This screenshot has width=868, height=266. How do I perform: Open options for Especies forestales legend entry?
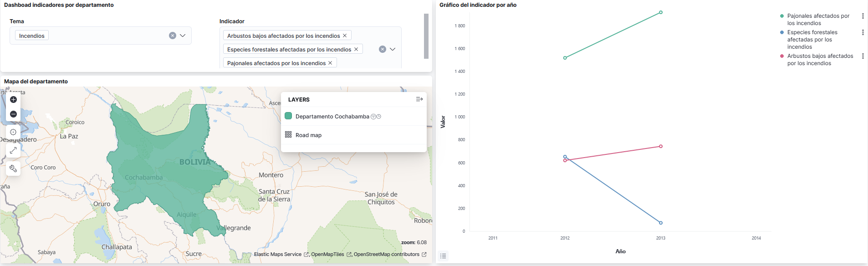click(x=863, y=32)
